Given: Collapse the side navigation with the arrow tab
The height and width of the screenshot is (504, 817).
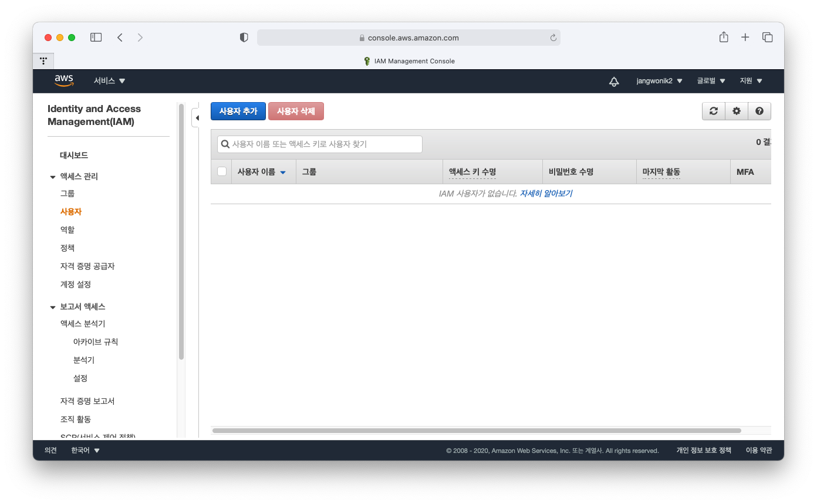Looking at the screenshot, I should 197,118.
